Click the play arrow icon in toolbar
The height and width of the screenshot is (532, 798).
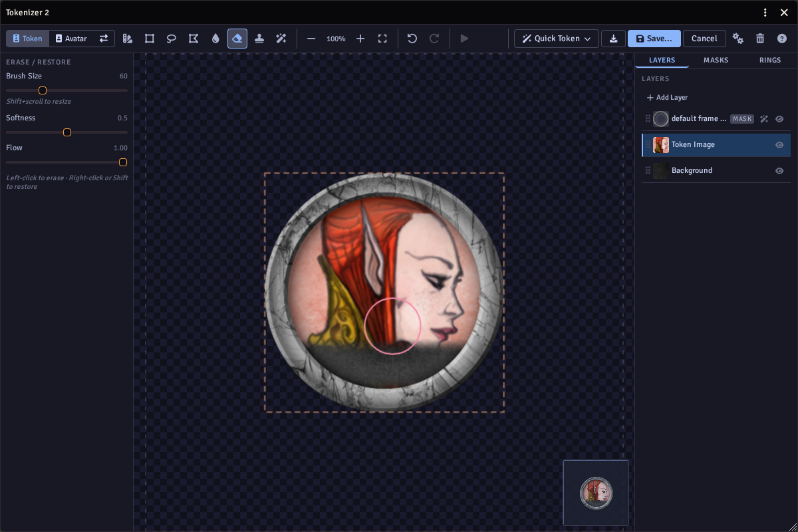point(464,39)
